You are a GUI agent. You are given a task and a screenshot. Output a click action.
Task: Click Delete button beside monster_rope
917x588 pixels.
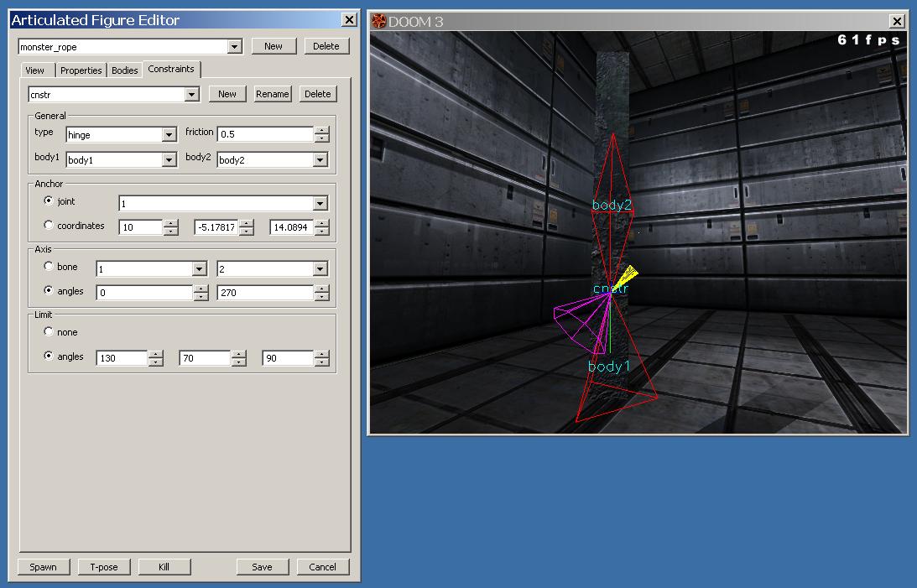(x=326, y=46)
